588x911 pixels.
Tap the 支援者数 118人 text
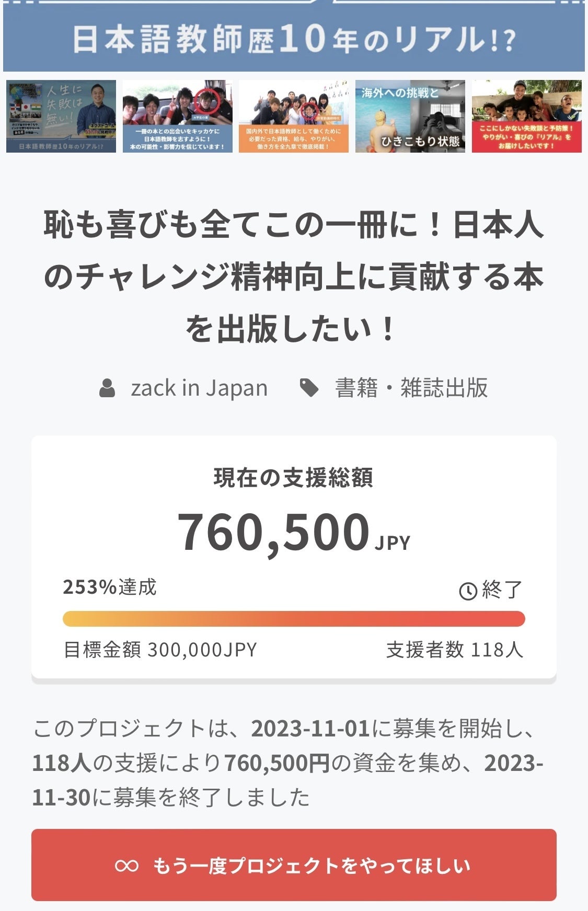pos(455,650)
